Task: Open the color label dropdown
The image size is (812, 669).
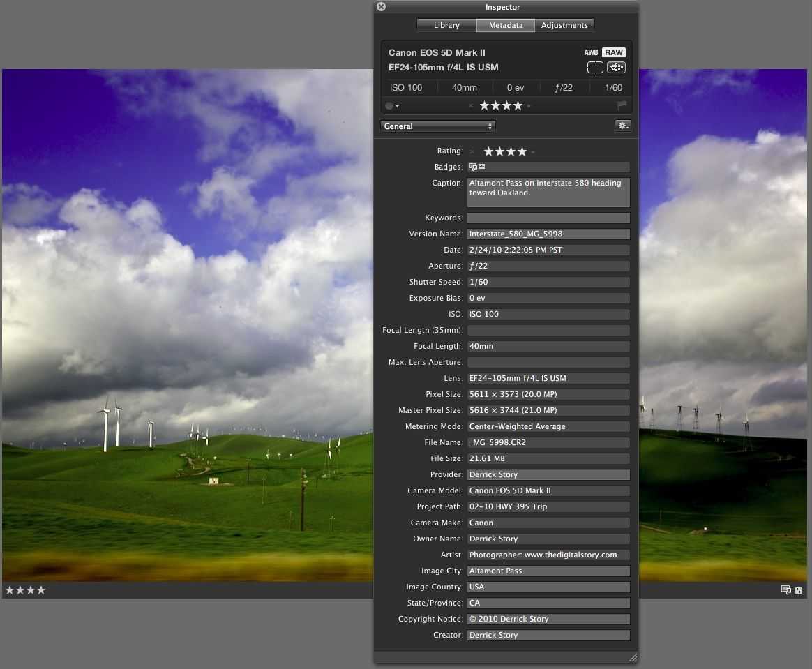Action: click(x=392, y=106)
